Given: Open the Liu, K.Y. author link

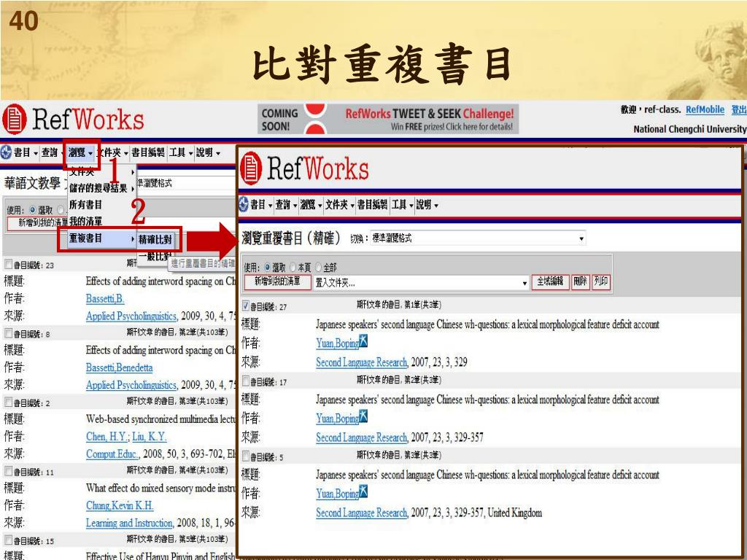Looking at the screenshot, I should 149,437.
